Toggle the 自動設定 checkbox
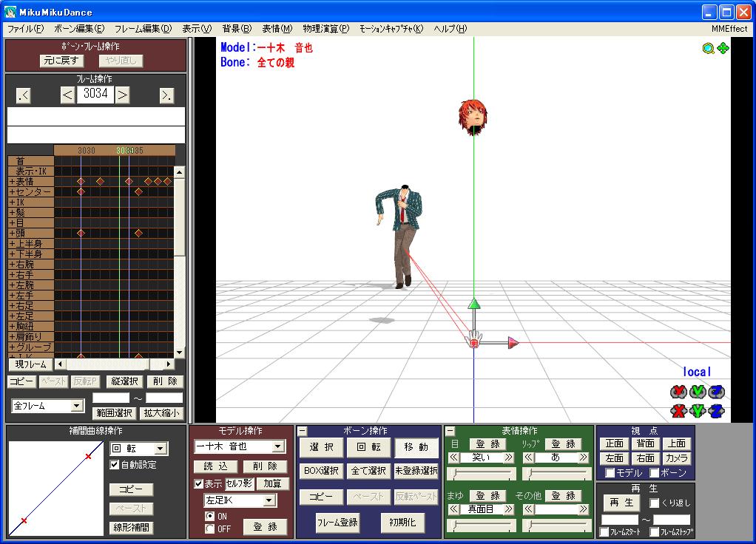The image size is (756, 544). pyautogui.click(x=114, y=465)
